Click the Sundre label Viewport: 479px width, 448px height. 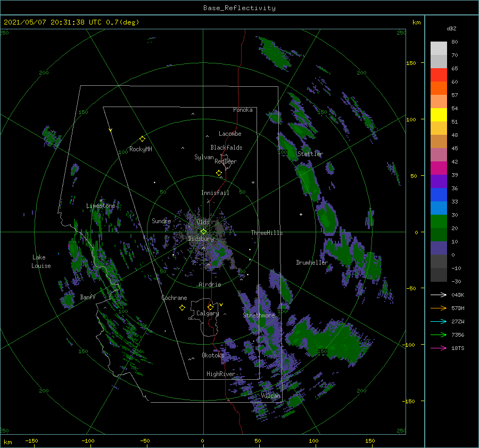point(161,221)
